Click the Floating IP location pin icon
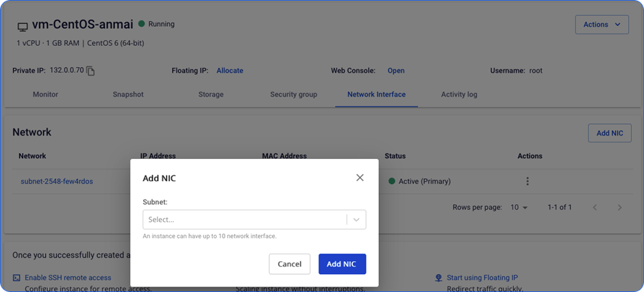 [438, 278]
